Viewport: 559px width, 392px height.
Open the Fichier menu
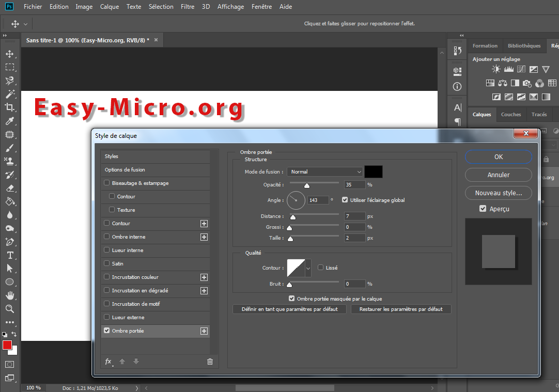point(33,7)
